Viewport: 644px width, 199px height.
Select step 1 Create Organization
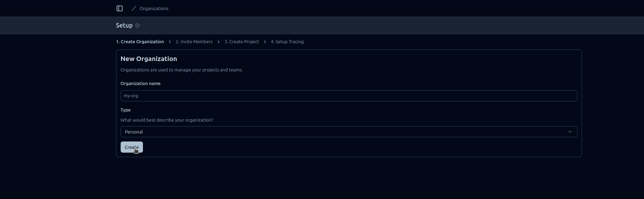point(140,42)
